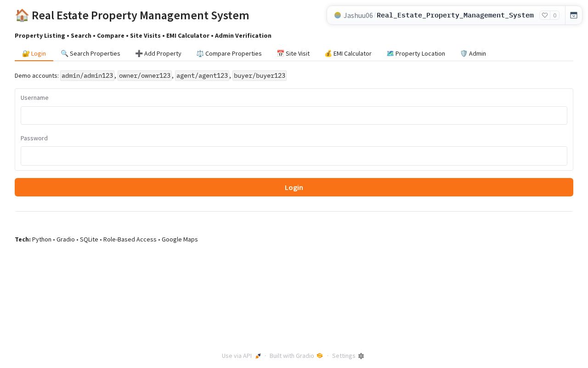Go to the EMI Calculator tab

(x=348, y=53)
